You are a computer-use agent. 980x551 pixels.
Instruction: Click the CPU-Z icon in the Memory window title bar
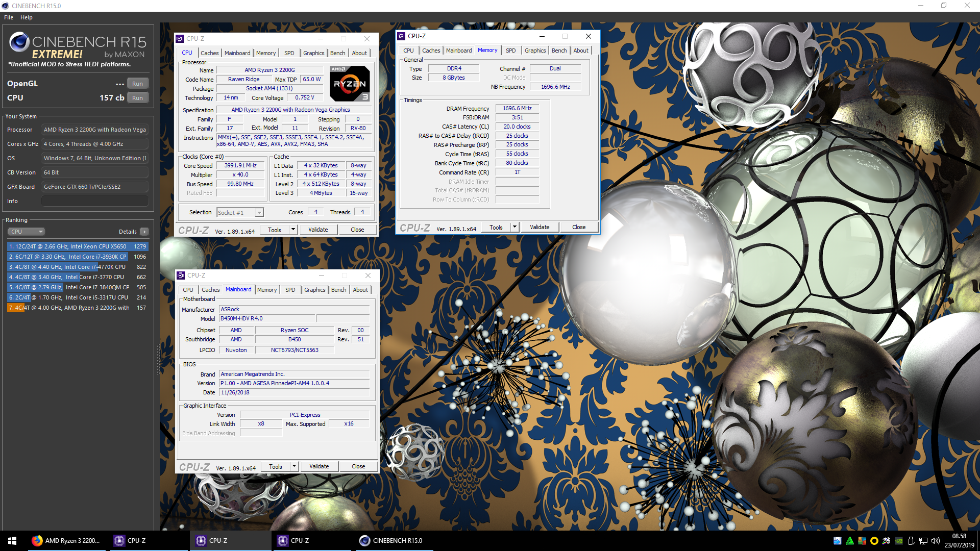(x=401, y=36)
